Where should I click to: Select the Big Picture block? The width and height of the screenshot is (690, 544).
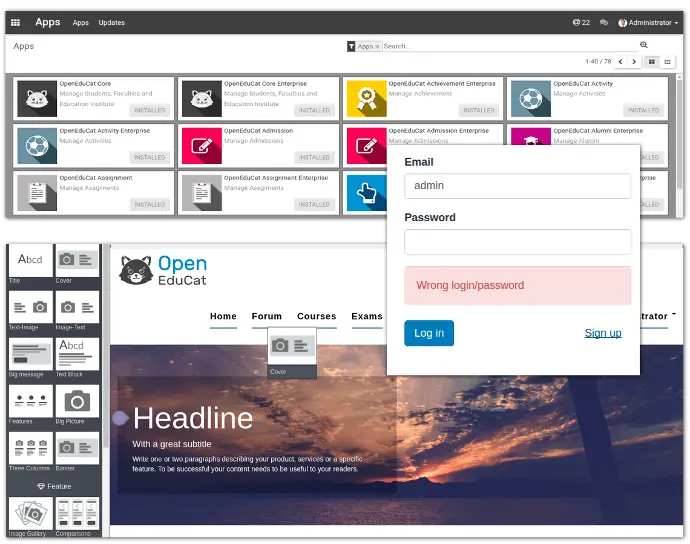tap(77, 405)
